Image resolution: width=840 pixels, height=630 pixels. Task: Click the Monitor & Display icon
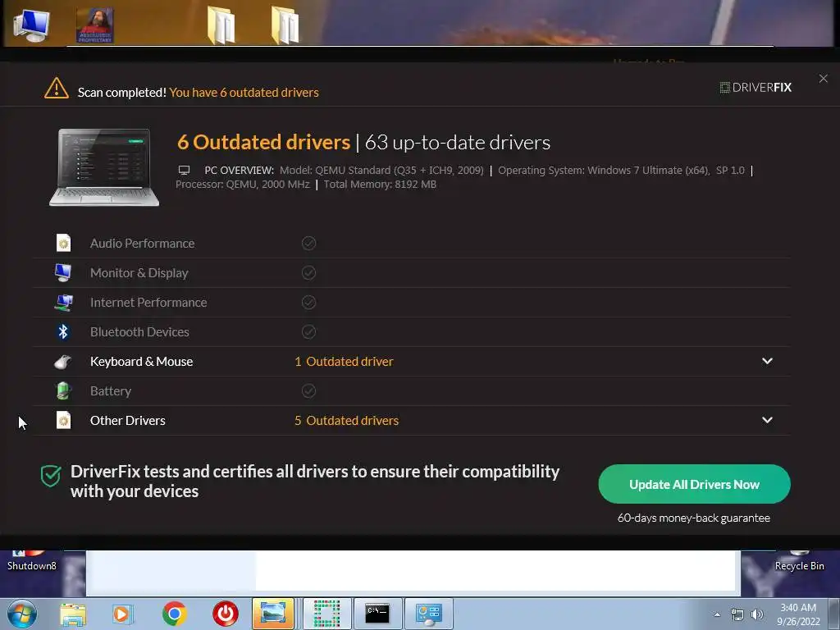coord(63,272)
